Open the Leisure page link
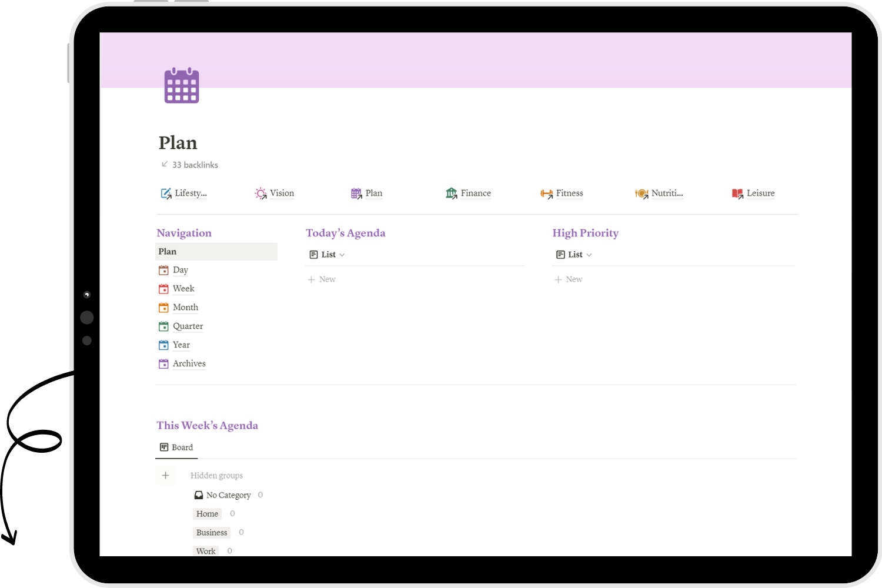 [x=760, y=193]
